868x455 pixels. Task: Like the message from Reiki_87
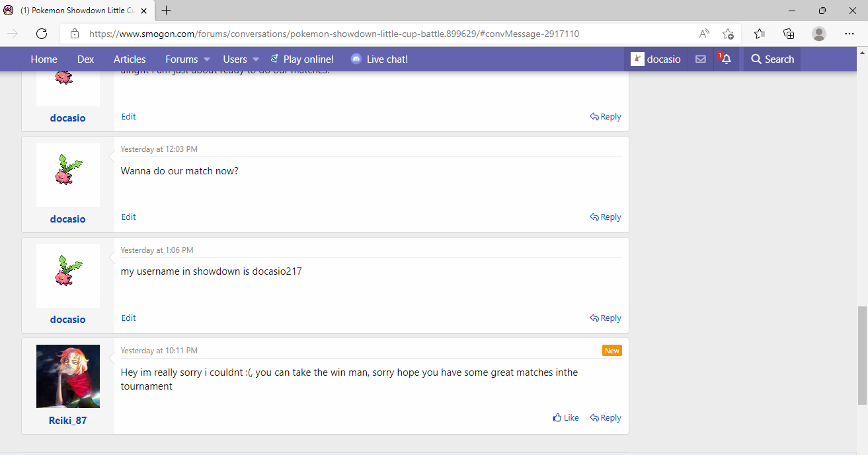tap(566, 418)
